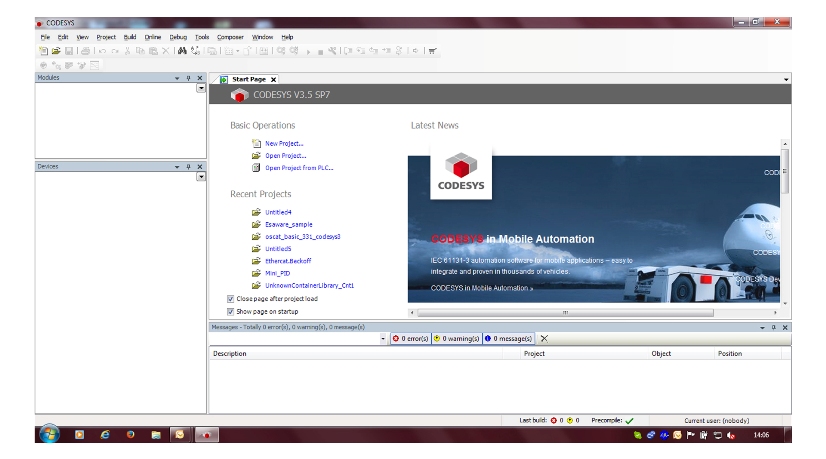Click the Delete X toolbar icon
The height and width of the screenshot is (459, 826).
(166, 51)
